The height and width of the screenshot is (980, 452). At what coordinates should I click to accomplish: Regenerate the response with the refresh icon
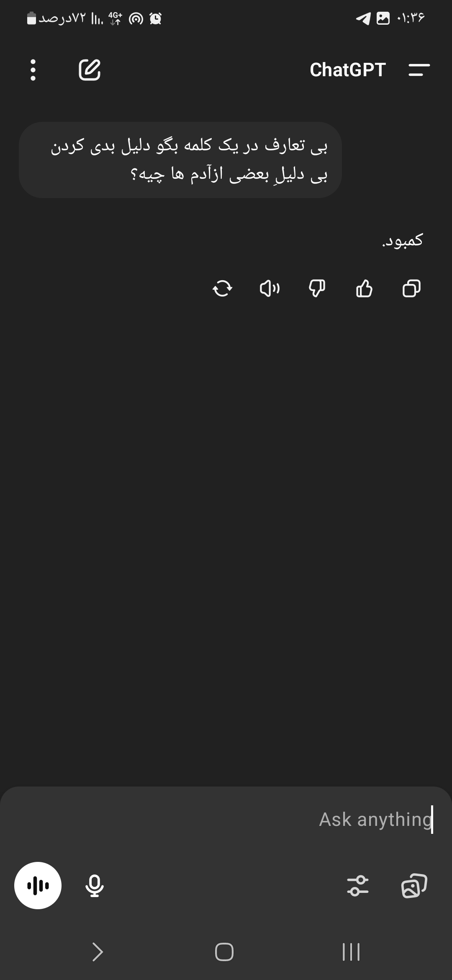point(222,289)
